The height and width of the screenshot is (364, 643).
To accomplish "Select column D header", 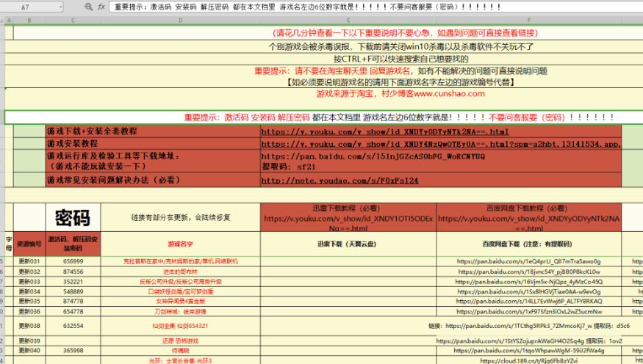I will pos(181,20).
